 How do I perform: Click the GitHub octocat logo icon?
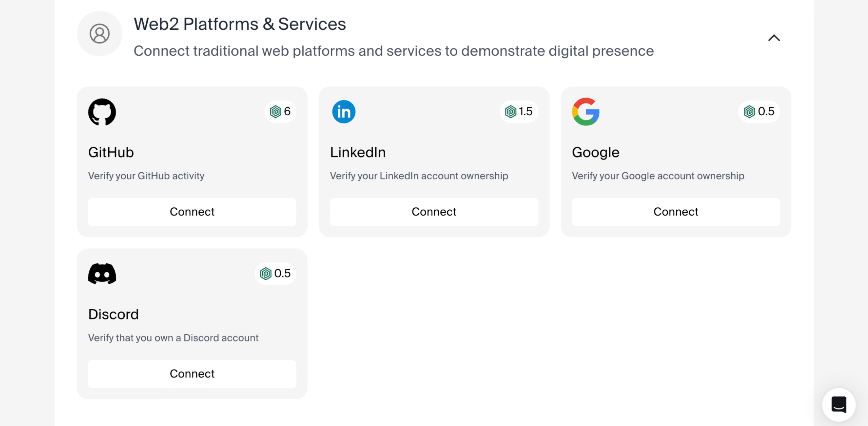(x=102, y=112)
